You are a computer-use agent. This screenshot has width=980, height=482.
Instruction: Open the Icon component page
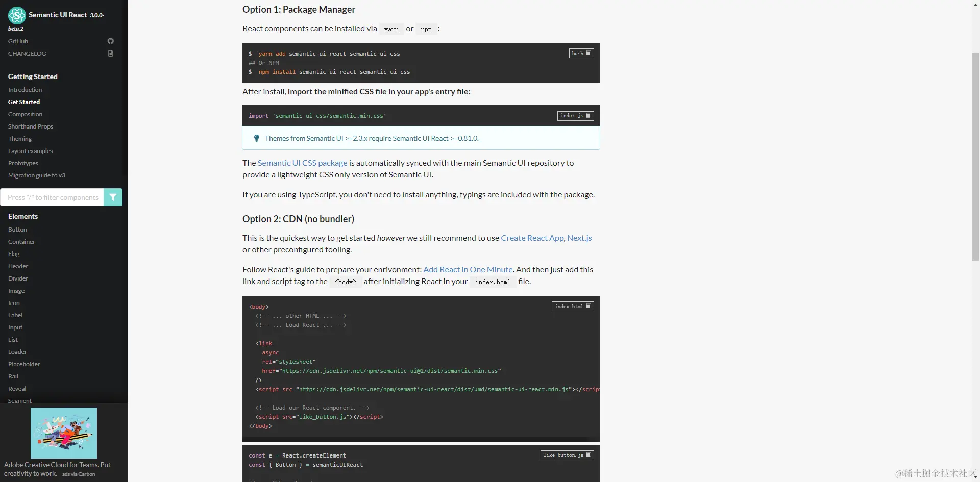tap(14, 303)
